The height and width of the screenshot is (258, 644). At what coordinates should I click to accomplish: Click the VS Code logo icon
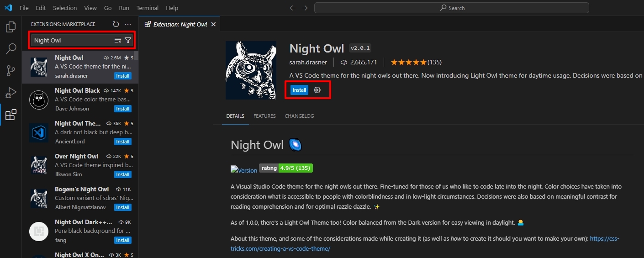pos(8,8)
